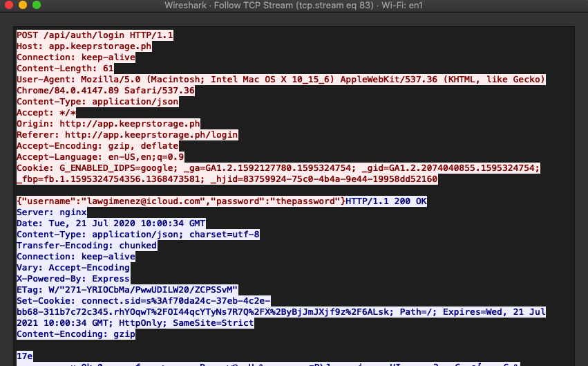
Task: Click the Wireshark window title text
Action: pyautogui.click(x=294, y=6)
